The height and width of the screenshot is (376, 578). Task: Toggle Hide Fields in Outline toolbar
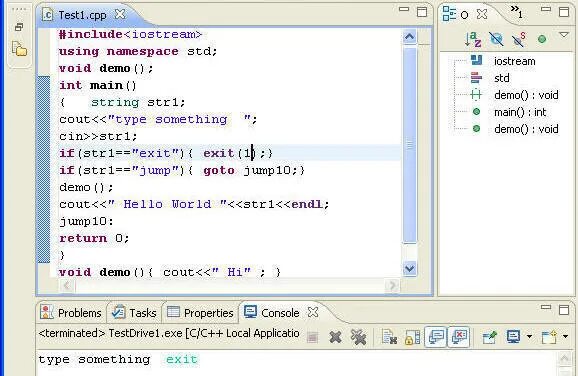[496, 39]
